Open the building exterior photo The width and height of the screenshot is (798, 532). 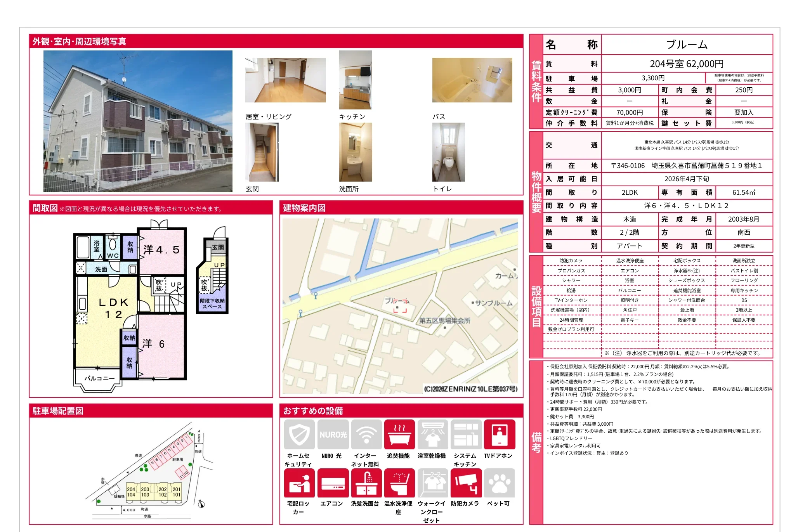138,121
